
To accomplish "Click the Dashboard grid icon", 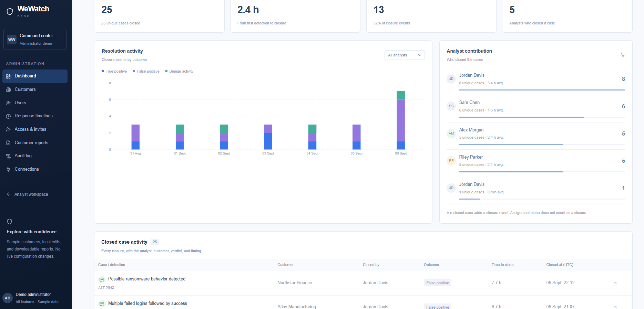I will 8,76.
